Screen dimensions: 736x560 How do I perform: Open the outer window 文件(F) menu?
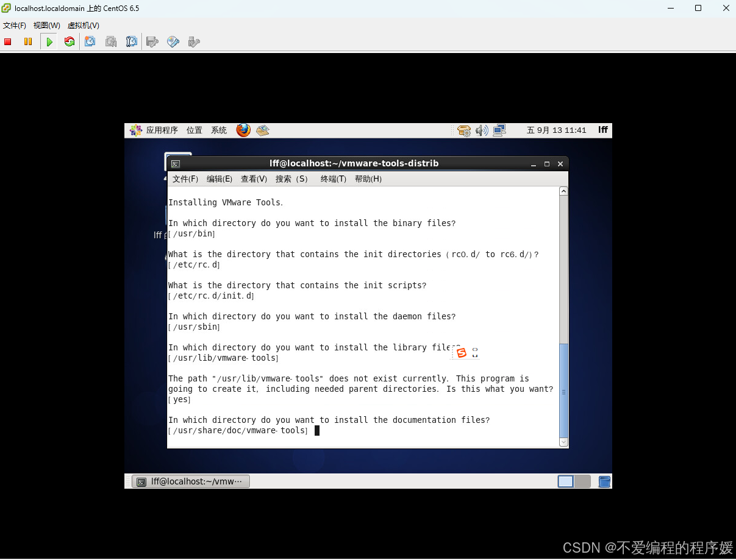pos(15,26)
